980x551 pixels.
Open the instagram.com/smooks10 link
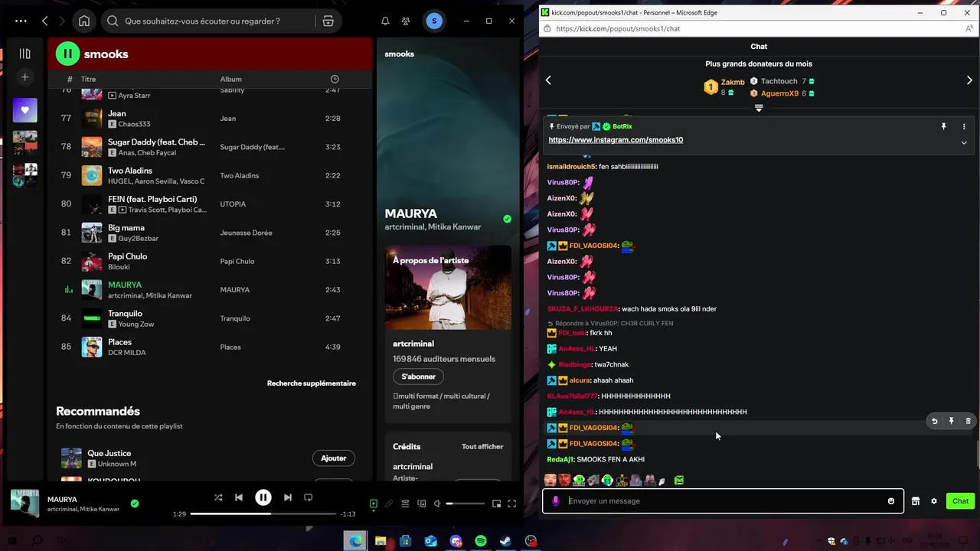pos(616,140)
